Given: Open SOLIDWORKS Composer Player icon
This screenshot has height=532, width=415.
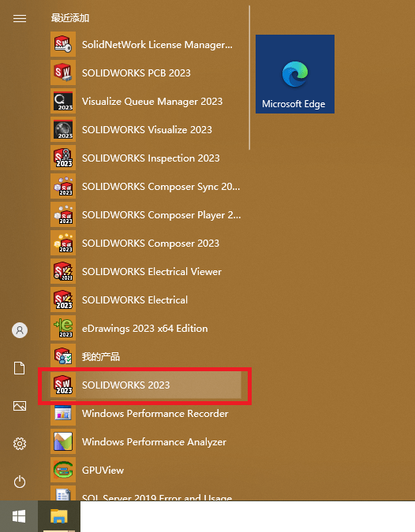Looking at the screenshot, I should (x=63, y=214).
